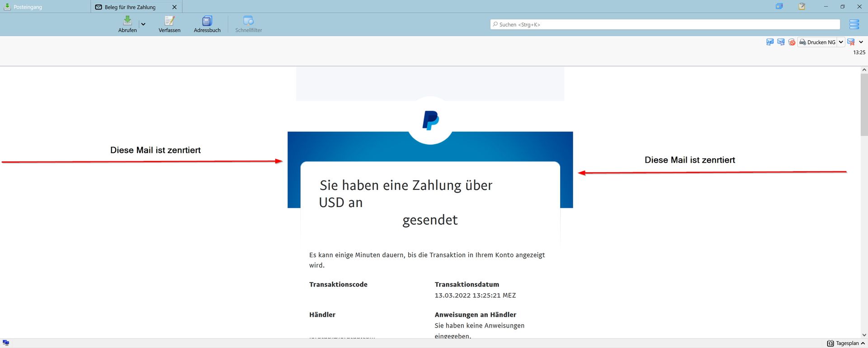This screenshot has height=348, width=868.
Task: Click the 'Sie haben eine Zahlung über' headline
Action: pyautogui.click(x=406, y=185)
